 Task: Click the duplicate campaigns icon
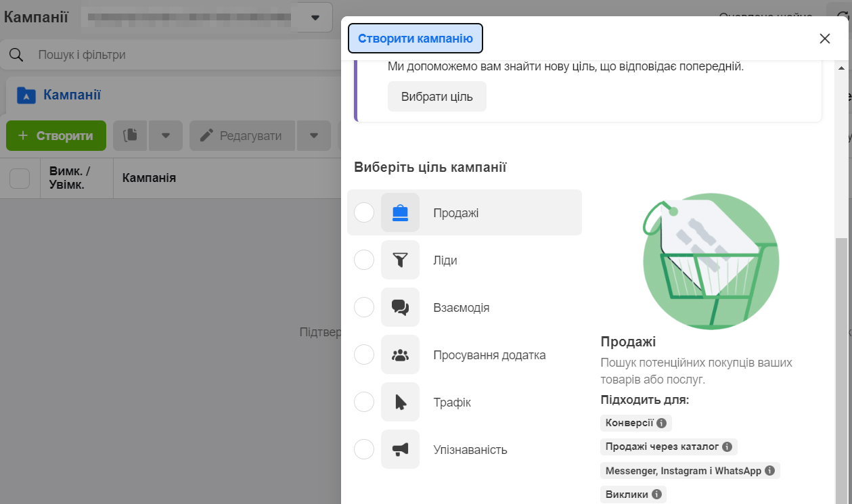coord(129,135)
